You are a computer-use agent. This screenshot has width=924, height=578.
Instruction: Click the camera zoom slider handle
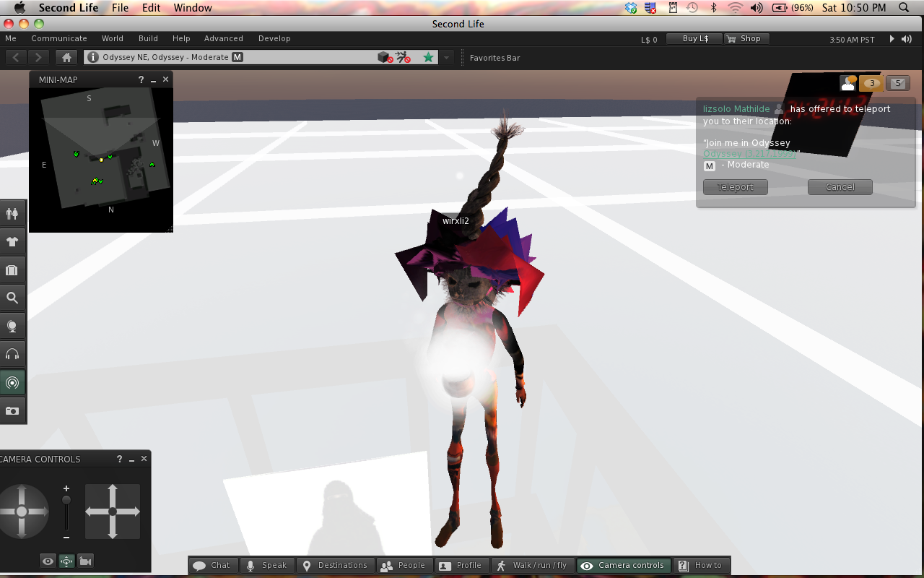click(66, 500)
